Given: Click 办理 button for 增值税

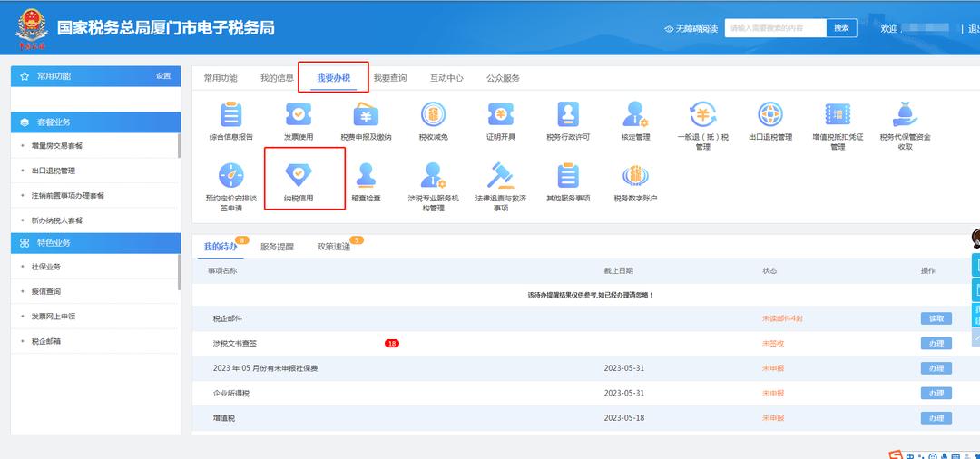Looking at the screenshot, I should (936, 418).
